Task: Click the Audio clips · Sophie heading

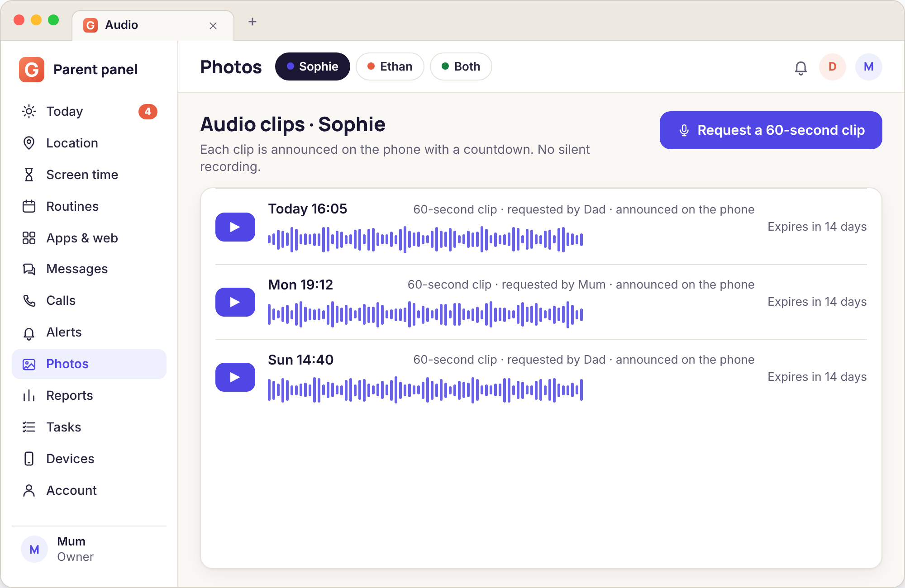Action: (x=293, y=124)
